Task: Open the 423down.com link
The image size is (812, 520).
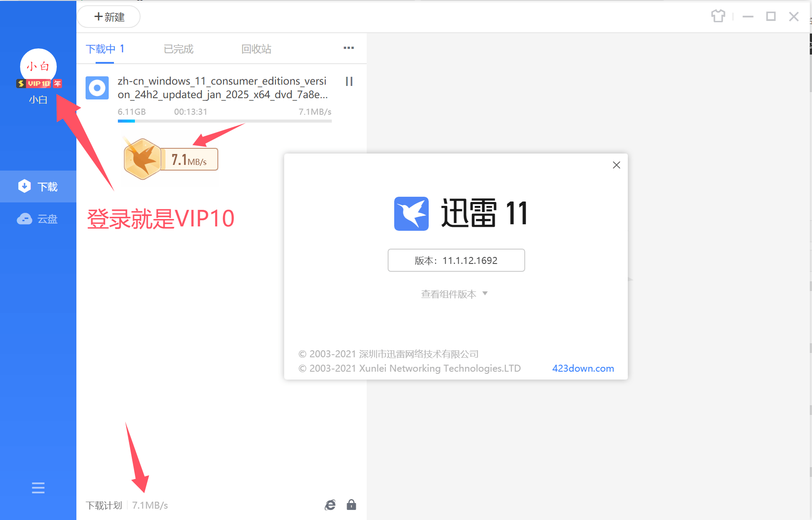Action: coord(583,369)
